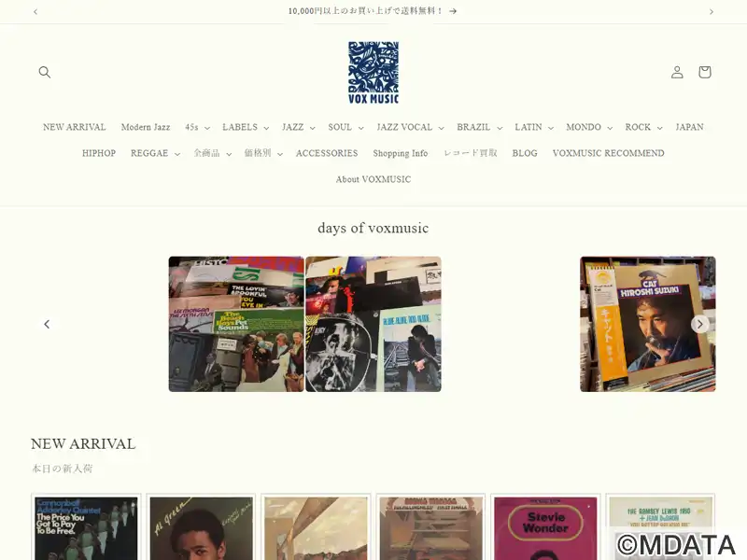747x560 pixels.
Task: Open the Hiroshi Suzuki Cat record photo
Action: click(x=648, y=324)
